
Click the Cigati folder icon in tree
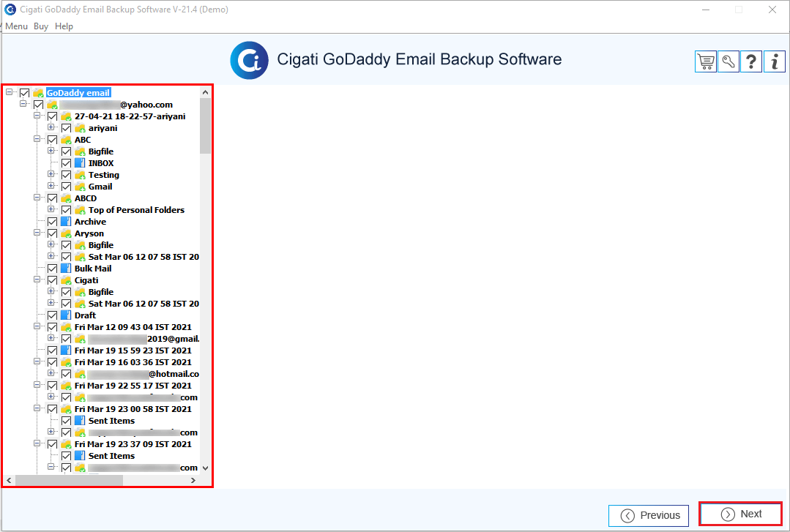click(66, 280)
